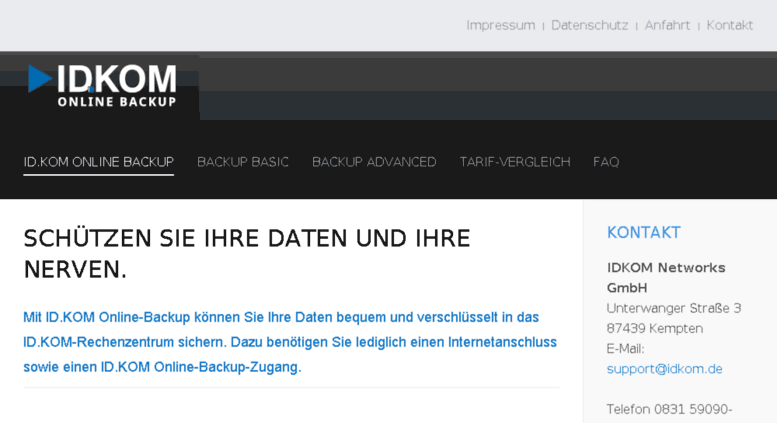Image resolution: width=777 pixels, height=423 pixels.
Task: Select the ID.KOM ONLINE BACKUP menu item
Action: pos(99,162)
